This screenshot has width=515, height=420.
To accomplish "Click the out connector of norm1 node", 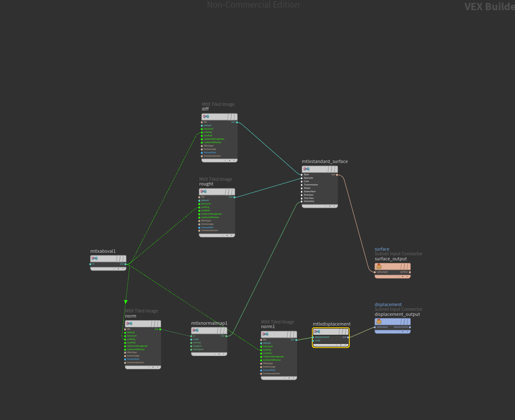I will pyautogui.click(x=296, y=340).
